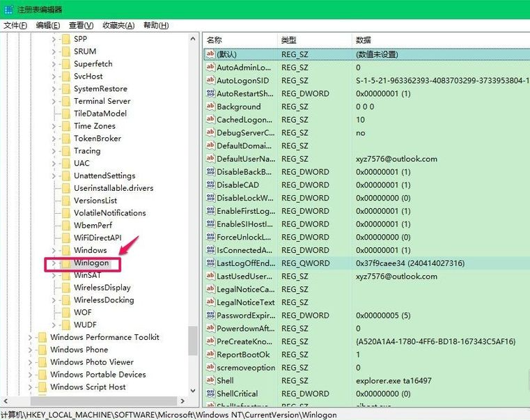The image size is (530, 420).
Task: Click the tree horizontal scroll right arrow
Action: pyautogui.click(x=183, y=401)
